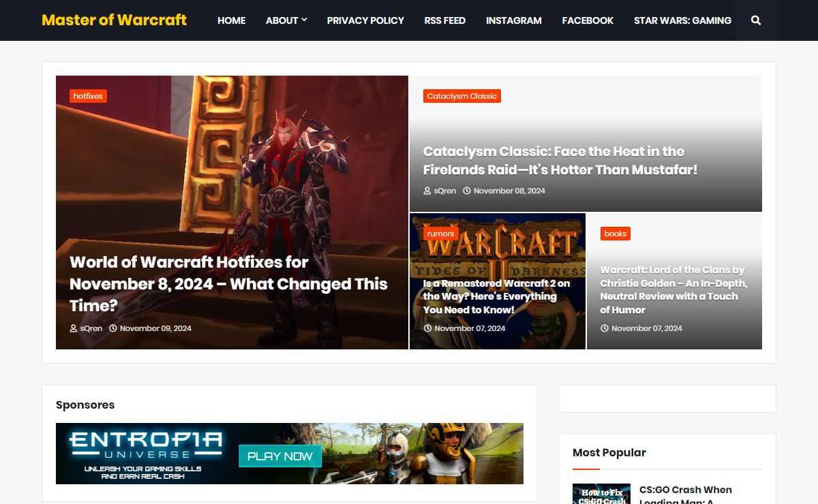Click the November 09, 2024 post date
The width and height of the screenshot is (818, 504).
[x=155, y=328]
